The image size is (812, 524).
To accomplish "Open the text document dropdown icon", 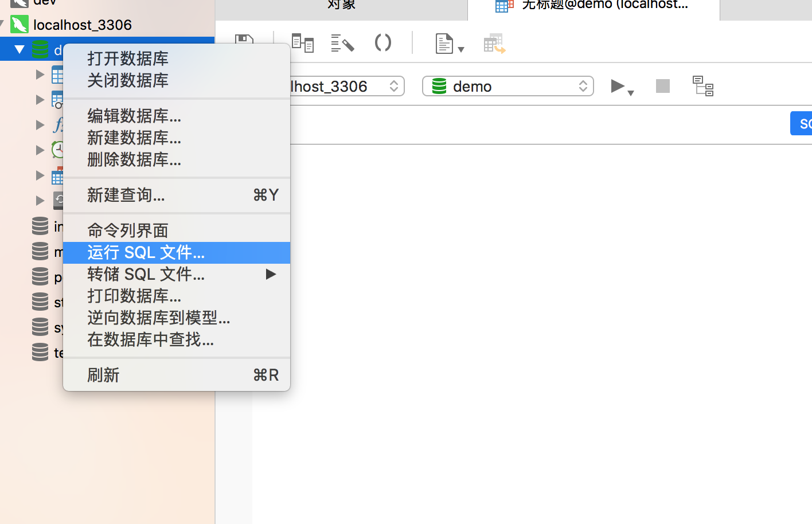I will (x=450, y=44).
